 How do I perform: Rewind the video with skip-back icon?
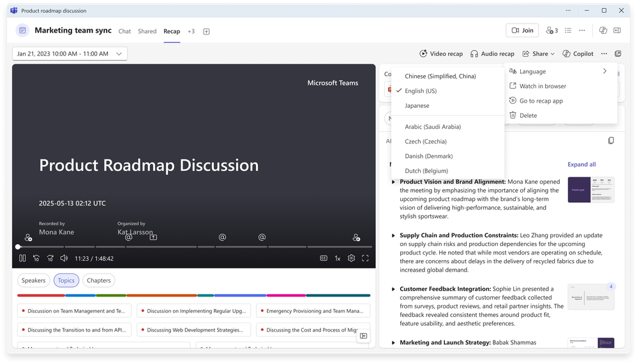[36, 258]
